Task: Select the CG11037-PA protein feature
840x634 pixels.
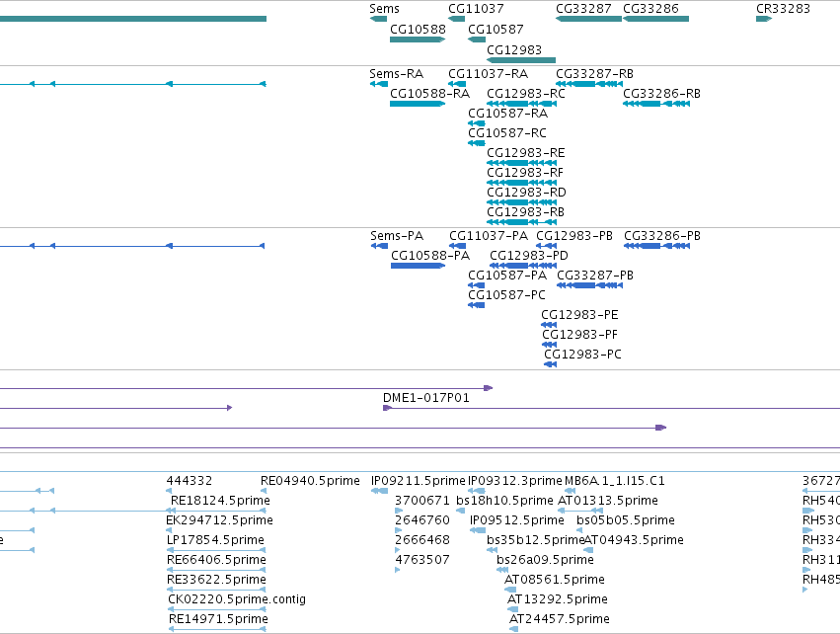Action: coord(457,246)
